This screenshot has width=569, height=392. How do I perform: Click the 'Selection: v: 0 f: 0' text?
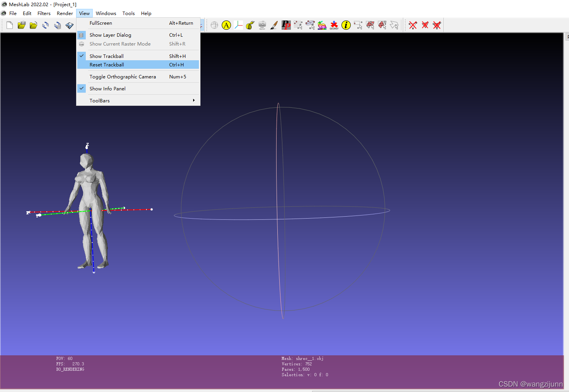click(305, 375)
